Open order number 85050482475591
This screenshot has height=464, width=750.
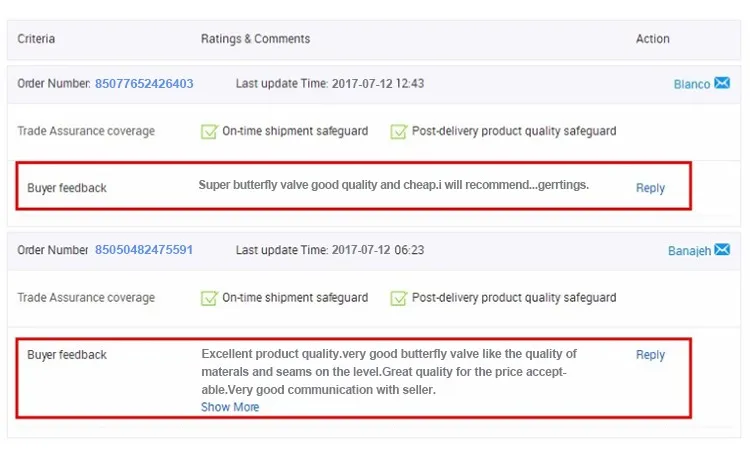tap(144, 250)
